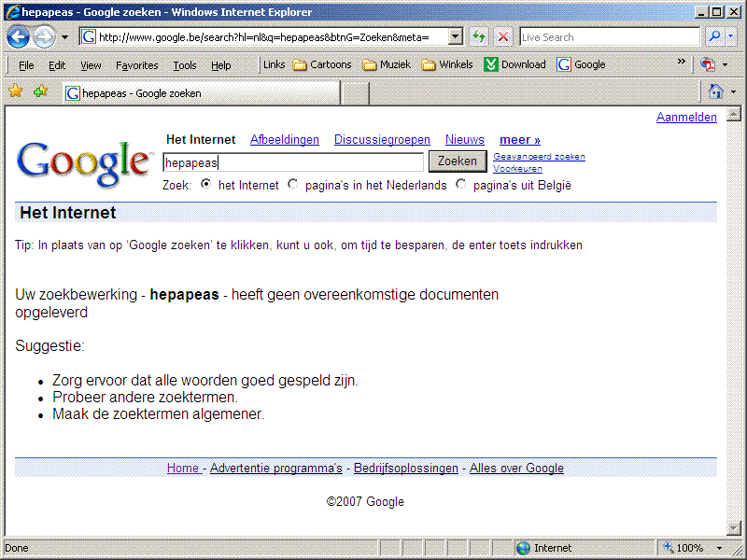
Task: Click the Google shortcut on the links bar
Action: click(581, 64)
